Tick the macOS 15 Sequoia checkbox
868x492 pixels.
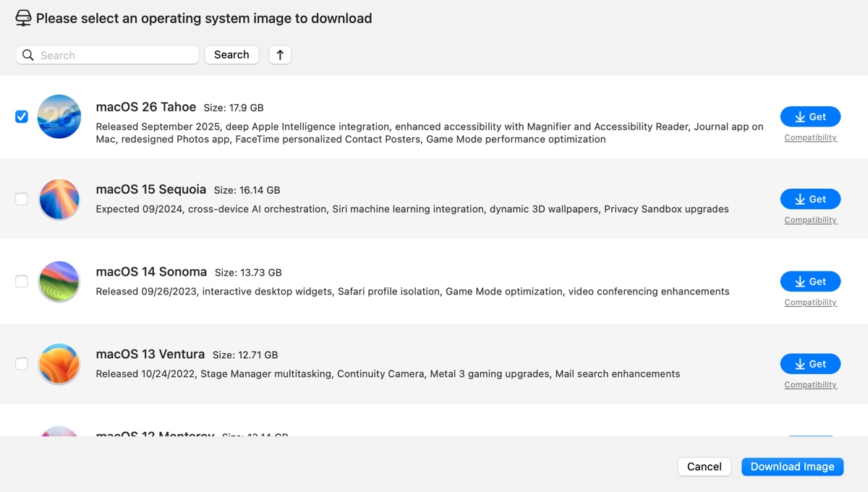pos(22,199)
